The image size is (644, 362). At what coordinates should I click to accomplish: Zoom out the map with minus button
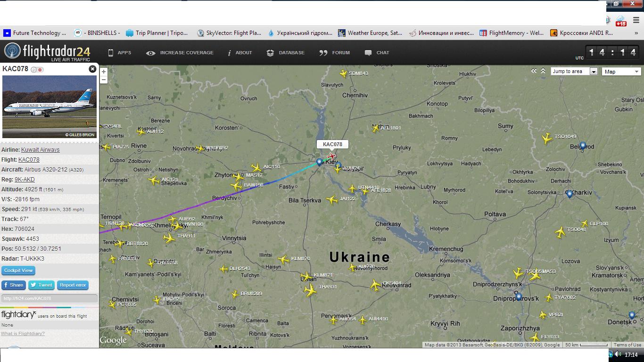[x=104, y=80]
